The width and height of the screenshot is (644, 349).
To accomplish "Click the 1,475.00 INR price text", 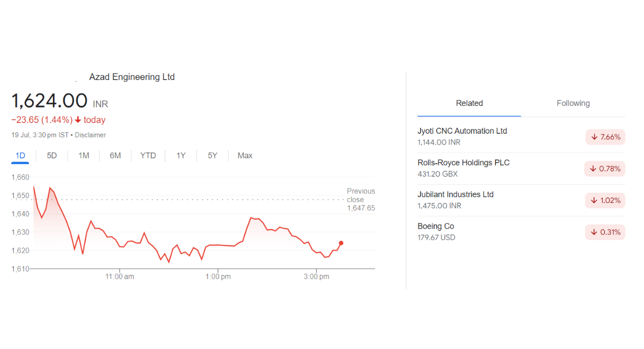I will (440, 206).
